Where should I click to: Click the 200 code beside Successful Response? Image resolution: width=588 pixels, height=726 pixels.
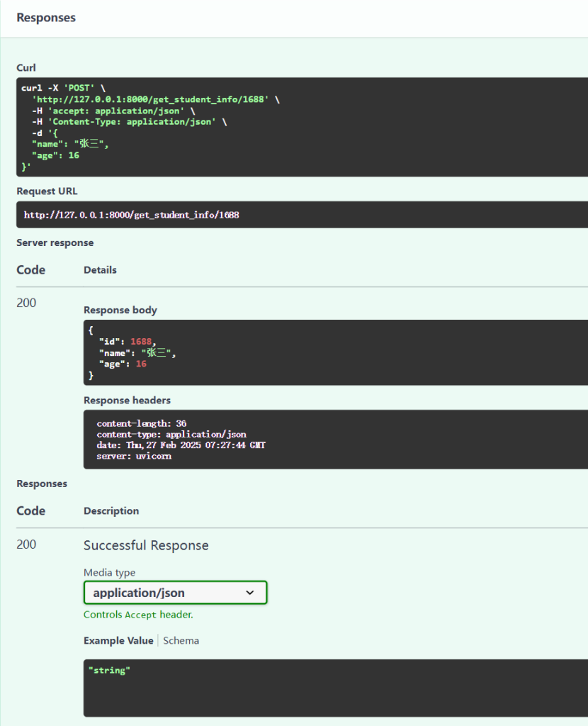[26, 544]
